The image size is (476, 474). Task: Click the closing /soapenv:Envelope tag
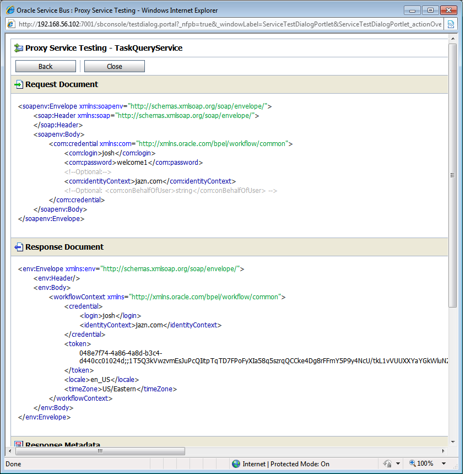(x=51, y=219)
